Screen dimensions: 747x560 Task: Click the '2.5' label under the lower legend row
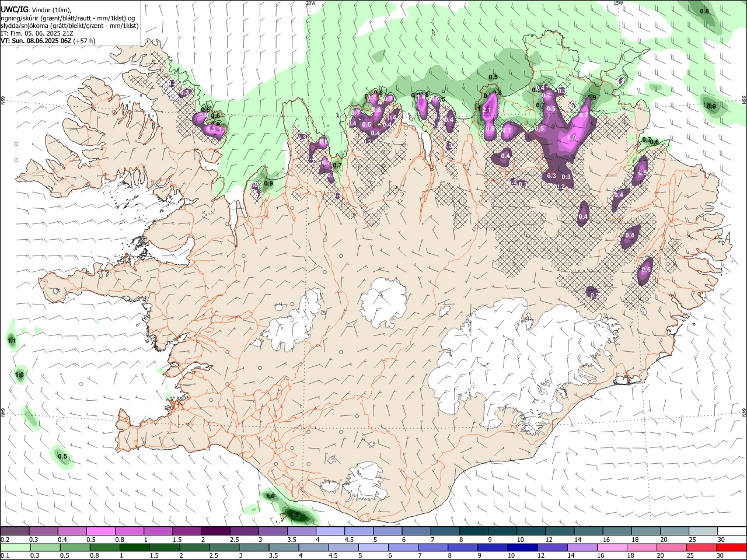pos(212,556)
